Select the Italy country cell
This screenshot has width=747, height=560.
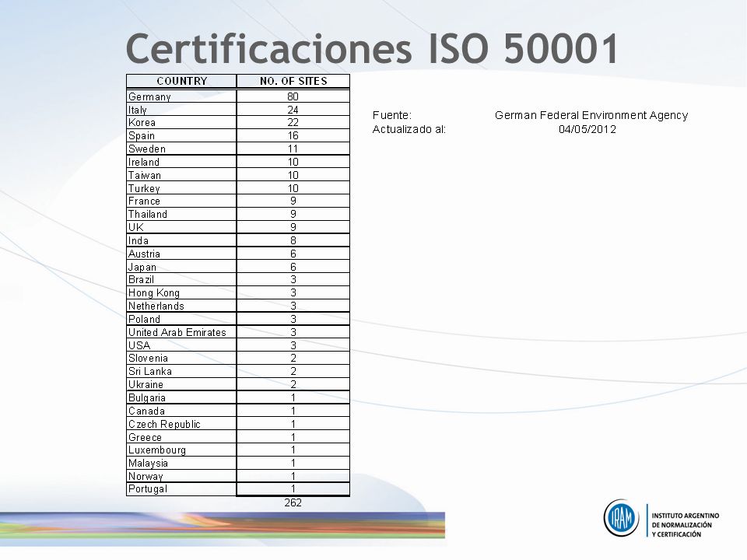pos(181,110)
